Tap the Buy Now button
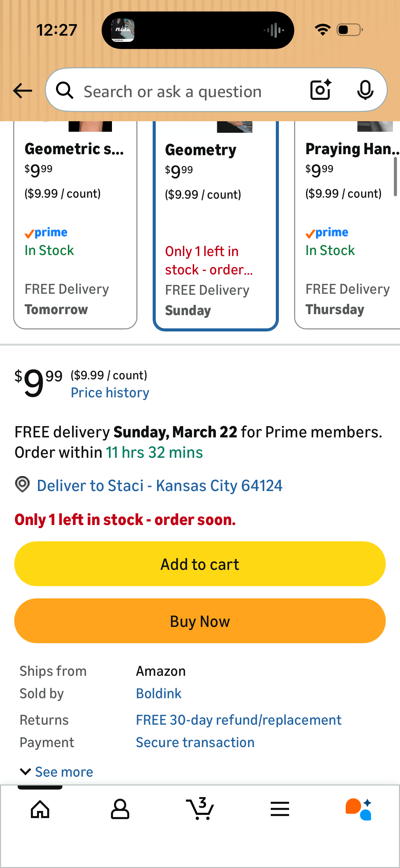The height and width of the screenshot is (868, 400). (200, 621)
